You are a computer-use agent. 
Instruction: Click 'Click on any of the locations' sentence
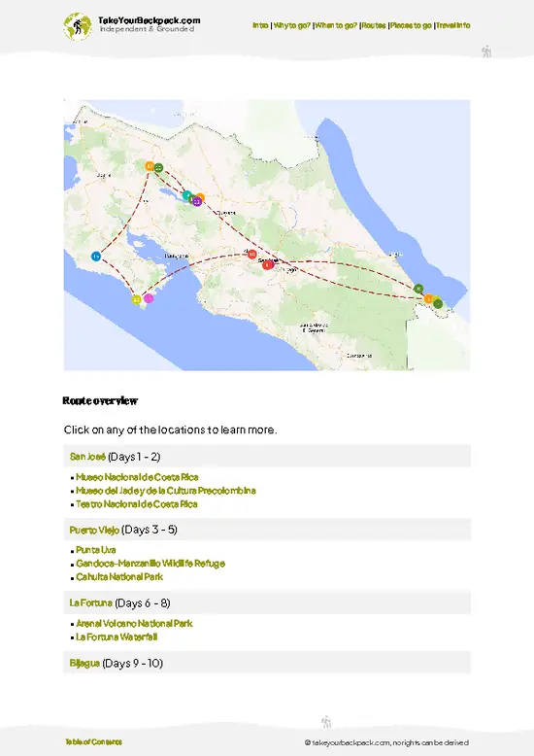pyautogui.click(x=170, y=430)
